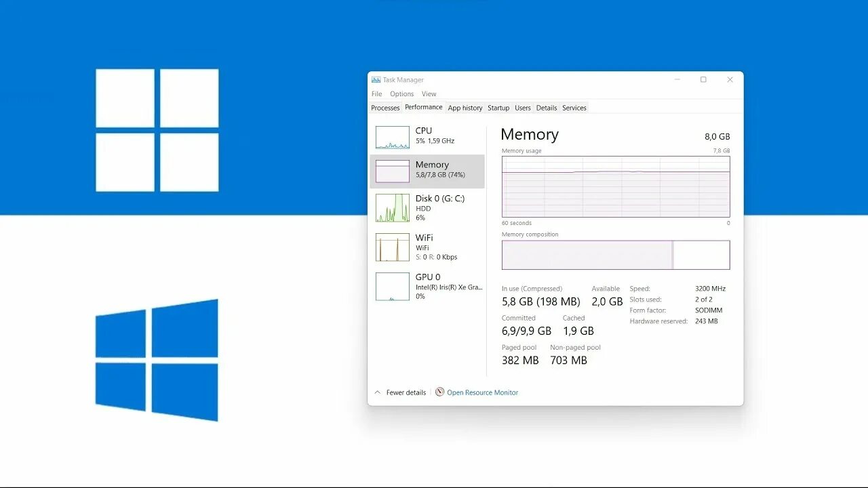Maximize the Task Manager window
This screenshot has width=868, height=488.
[x=703, y=79]
